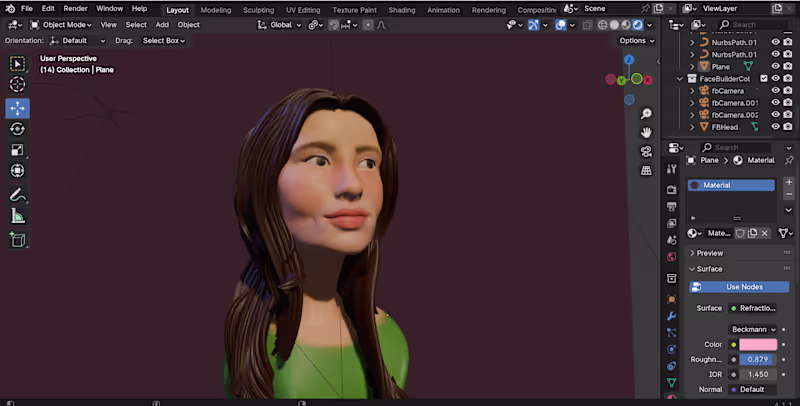Viewport: 800px width, 406px height.
Task: Open the Output properties tab
Action: pos(671,206)
